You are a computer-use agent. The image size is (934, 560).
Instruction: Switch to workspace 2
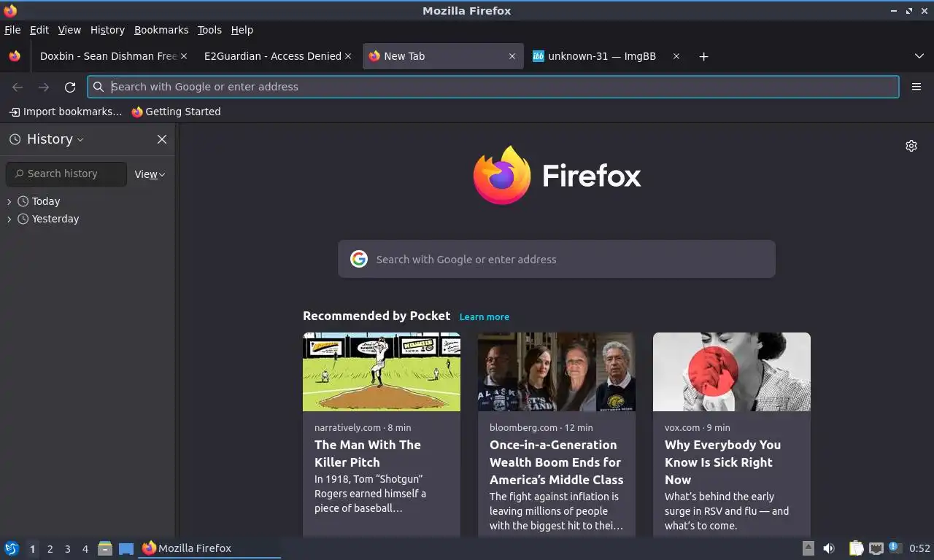click(x=50, y=549)
